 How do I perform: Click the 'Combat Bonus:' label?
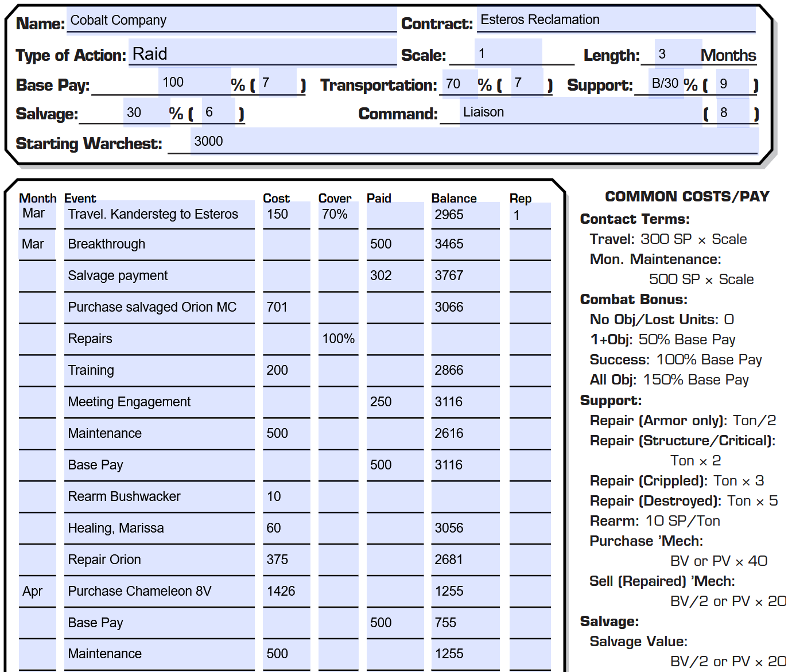pos(634,300)
